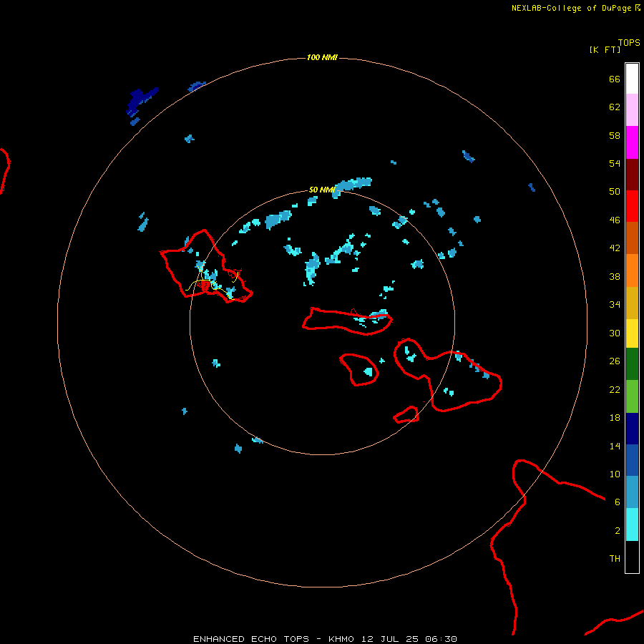Viewport: 644px width, 644px height.
Task: Click the TOPS legend title
Action: 629,43
